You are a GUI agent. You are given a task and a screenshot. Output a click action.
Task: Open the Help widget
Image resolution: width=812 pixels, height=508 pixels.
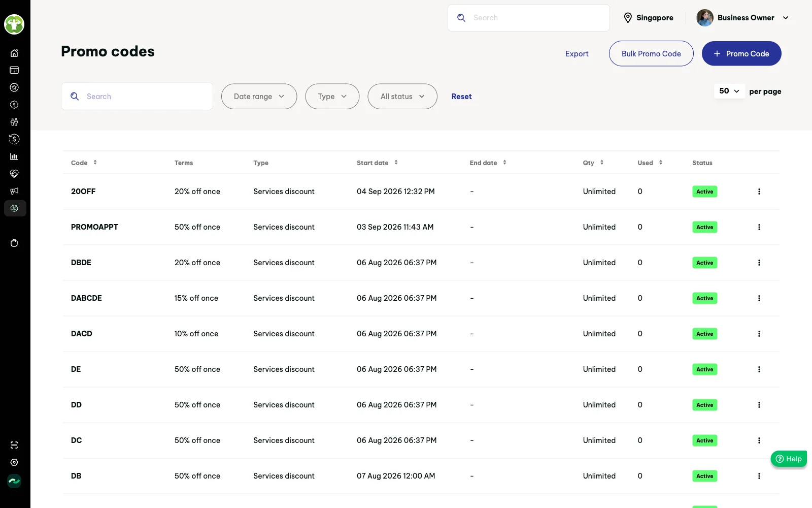[x=789, y=459]
